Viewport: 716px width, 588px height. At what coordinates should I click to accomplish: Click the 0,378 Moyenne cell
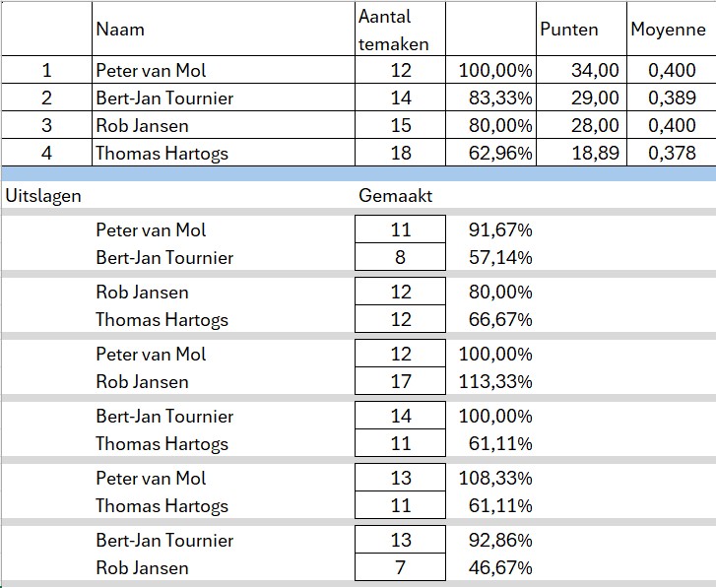click(671, 153)
